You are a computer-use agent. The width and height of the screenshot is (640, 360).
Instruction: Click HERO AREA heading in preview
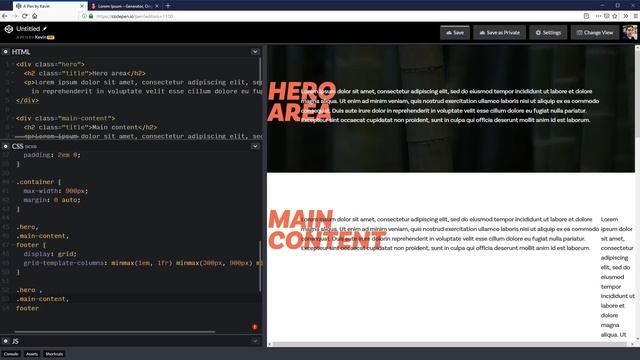click(302, 102)
